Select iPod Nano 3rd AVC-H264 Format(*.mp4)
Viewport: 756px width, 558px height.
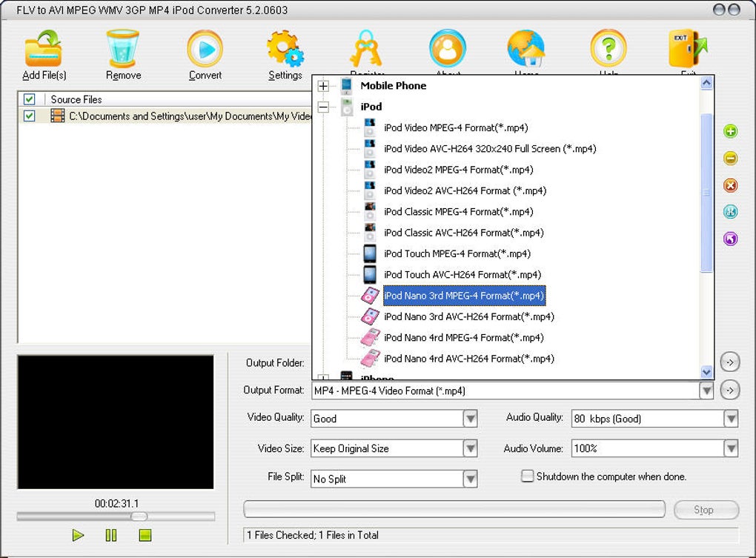click(468, 316)
